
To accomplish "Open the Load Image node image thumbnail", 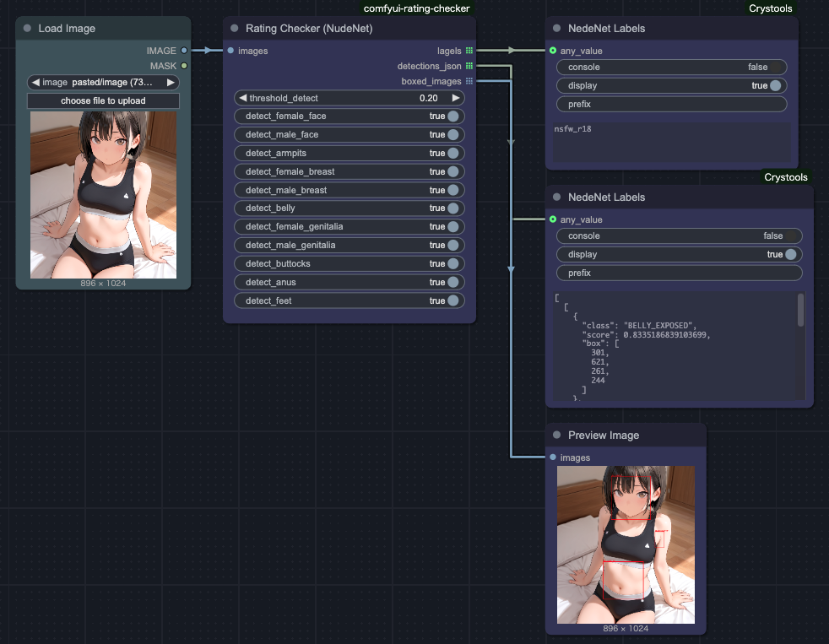I will point(103,195).
